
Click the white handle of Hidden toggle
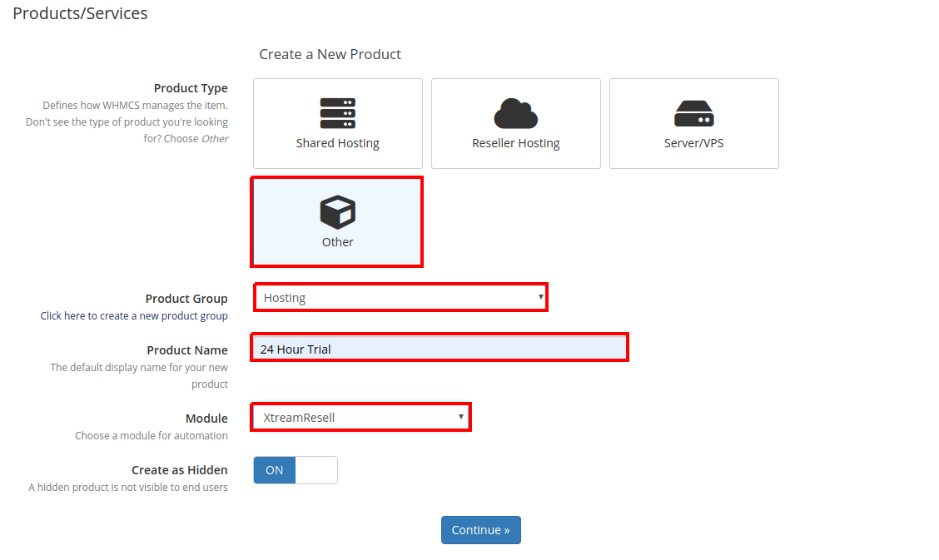tap(316, 470)
